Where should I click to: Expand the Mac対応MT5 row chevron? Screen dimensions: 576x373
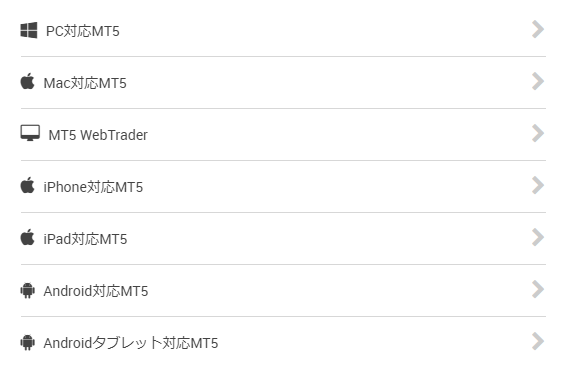pyautogui.click(x=538, y=81)
